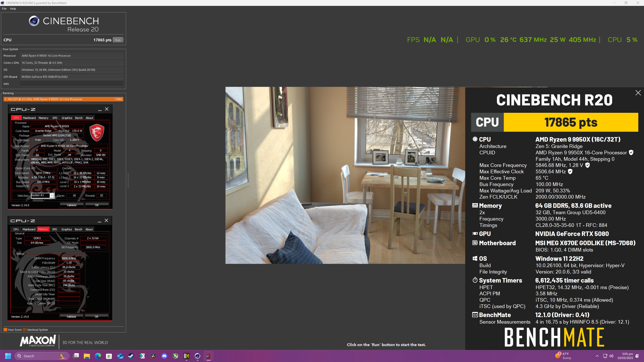Click the Cinebench sphere logo in header
Image resolution: width=644 pixels, height=362 pixels.
coord(34,21)
